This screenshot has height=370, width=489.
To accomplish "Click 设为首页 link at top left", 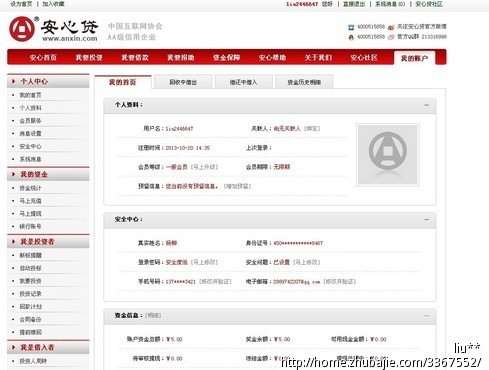I will point(21,4).
